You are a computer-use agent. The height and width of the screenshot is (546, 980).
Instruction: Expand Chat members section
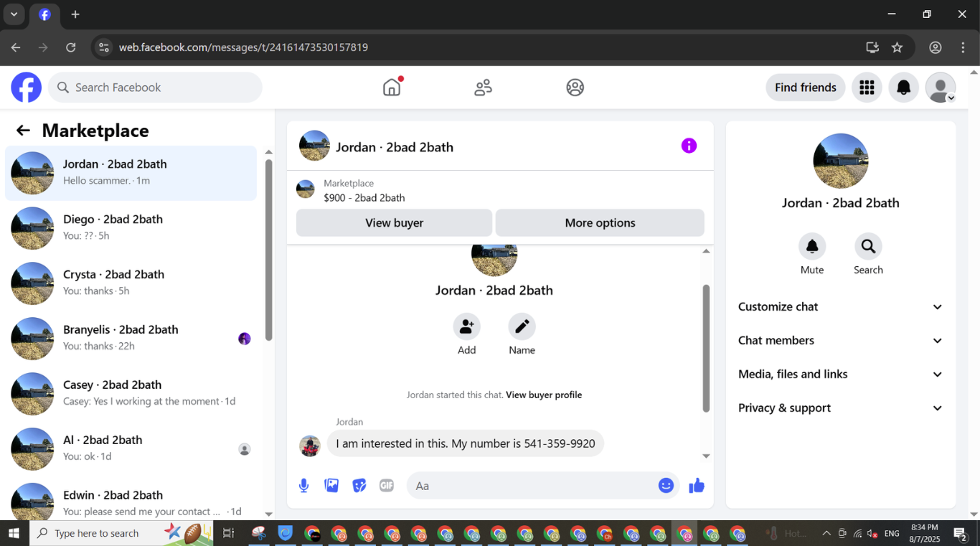[x=841, y=341]
